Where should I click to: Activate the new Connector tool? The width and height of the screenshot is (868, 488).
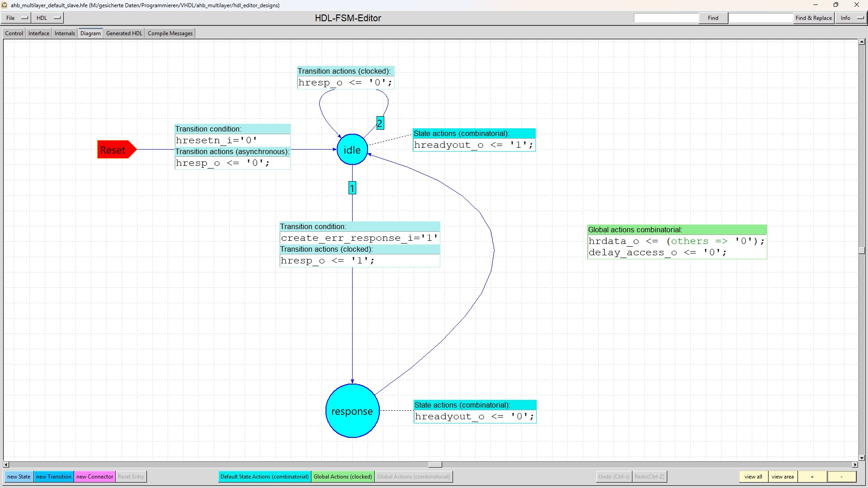(94, 477)
